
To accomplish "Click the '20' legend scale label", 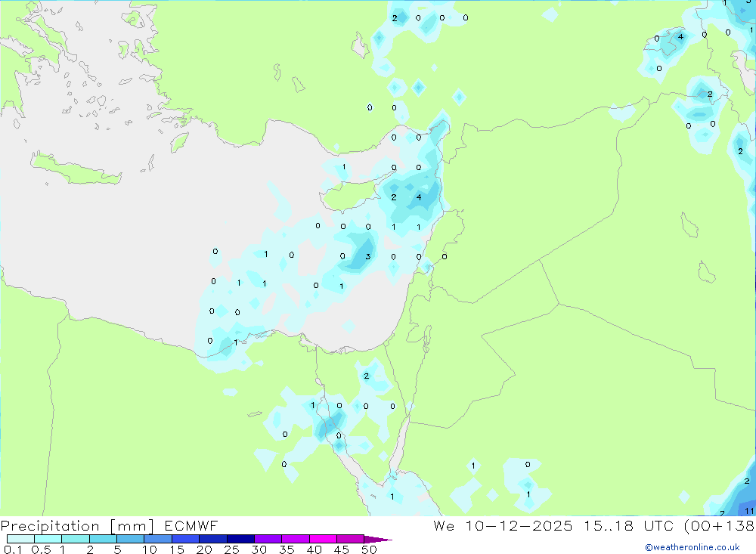I will pyautogui.click(x=204, y=549).
